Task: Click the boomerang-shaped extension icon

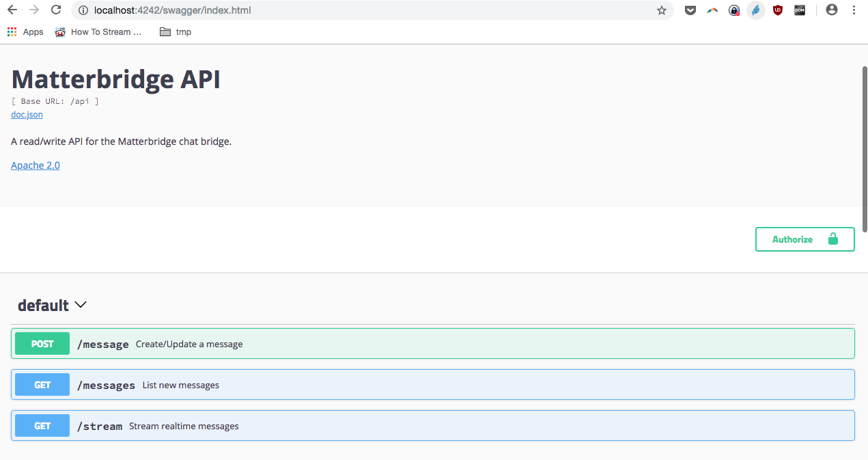Action: [712, 10]
